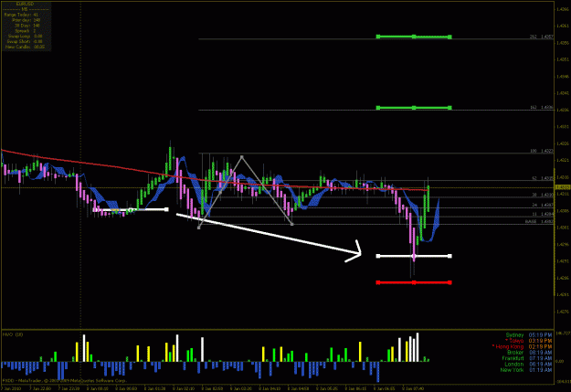Select left handle of green line at 262 level
The width and height of the screenshot is (571, 392).
pos(378,37)
